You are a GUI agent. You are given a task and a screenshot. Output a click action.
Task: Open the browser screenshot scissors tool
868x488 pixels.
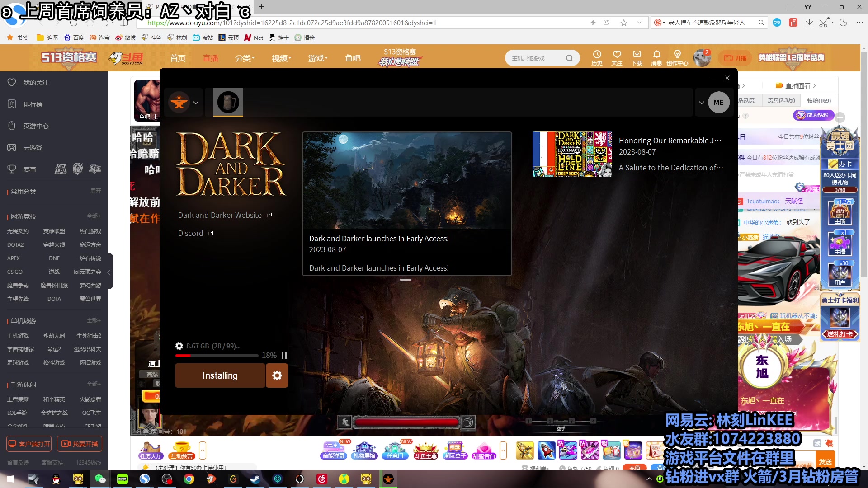[x=824, y=23]
